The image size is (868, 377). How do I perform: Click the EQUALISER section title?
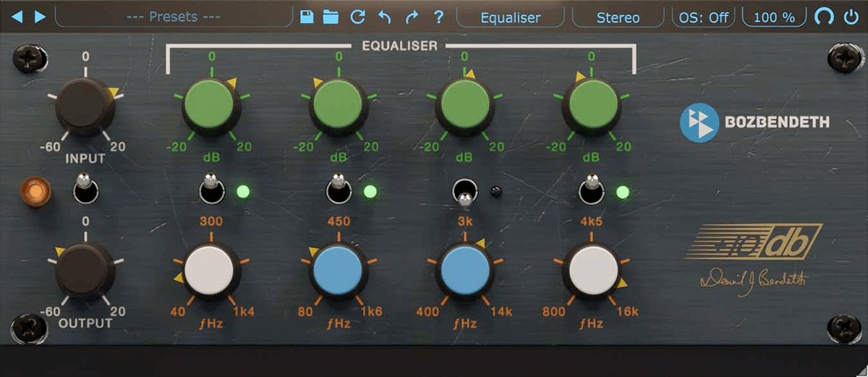click(400, 46)
